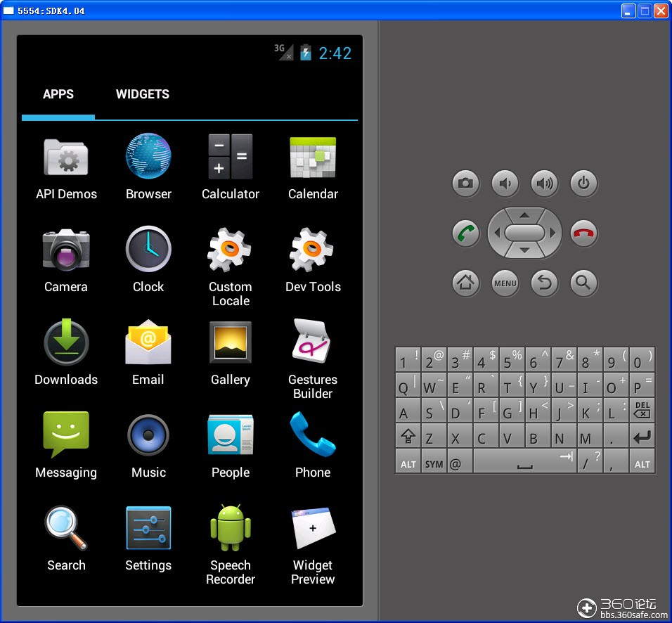Screen dimensions: 672x623
Task: Click the period key on emulator keyboard
Action: click(x=616, y=436)
